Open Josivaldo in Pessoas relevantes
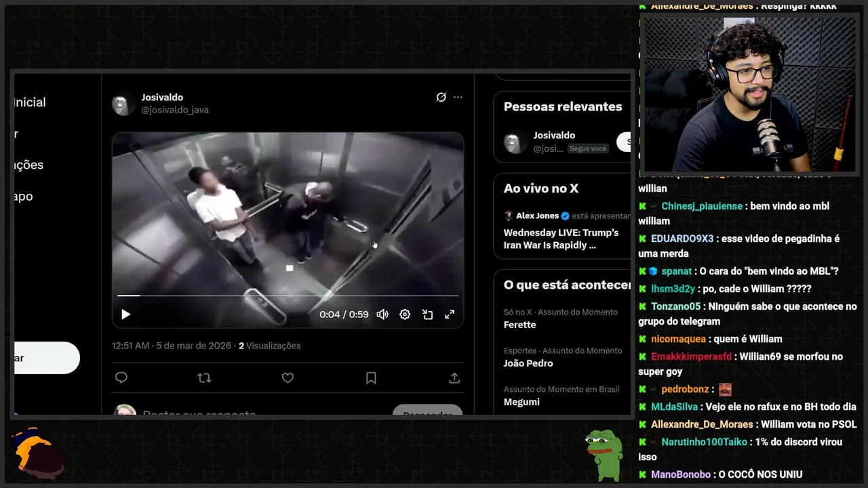The height and width of the screenshot is (488, 868). coord(554,136)
